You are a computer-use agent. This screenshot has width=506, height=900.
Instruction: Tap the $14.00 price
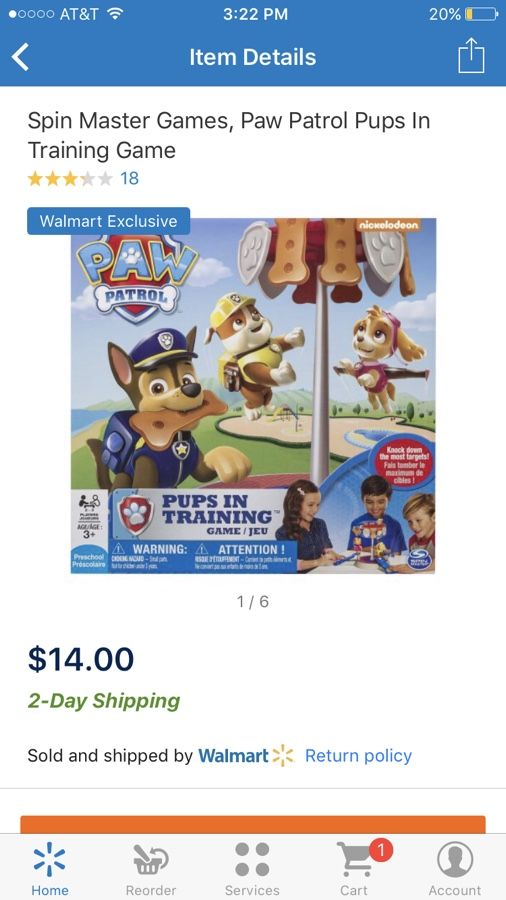[x=81, y=659]
